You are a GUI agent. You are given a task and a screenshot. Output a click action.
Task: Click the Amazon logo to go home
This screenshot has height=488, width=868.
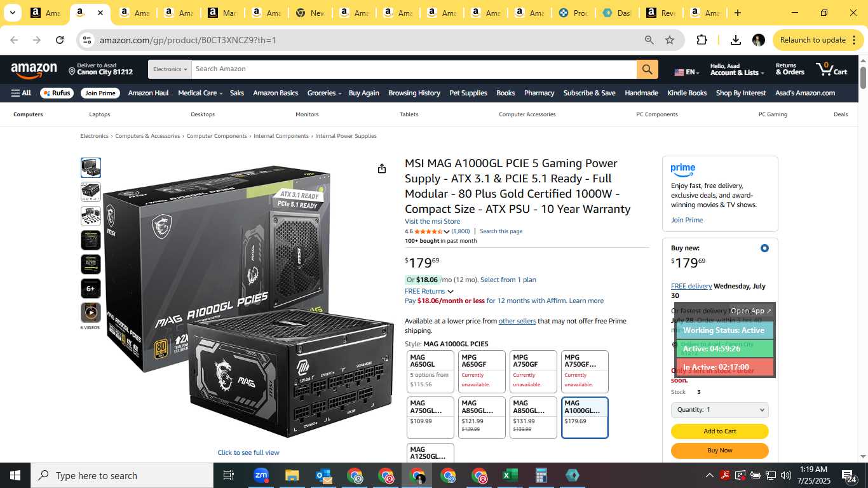pos(34,70)
